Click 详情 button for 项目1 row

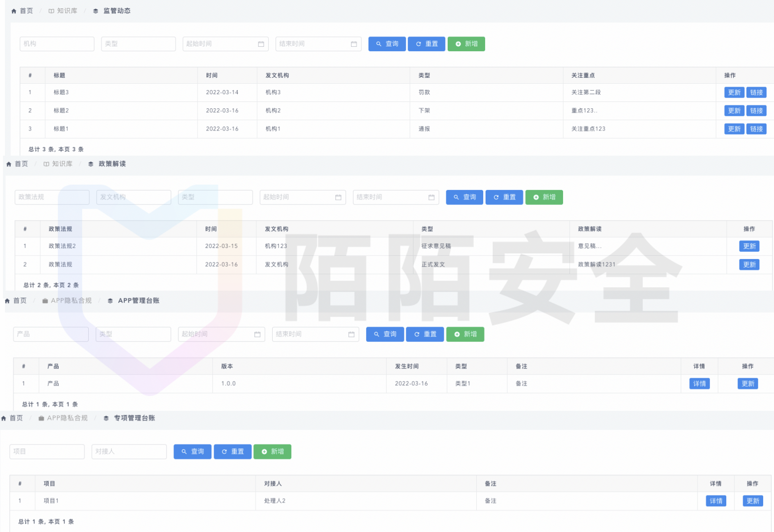(716, 501)
